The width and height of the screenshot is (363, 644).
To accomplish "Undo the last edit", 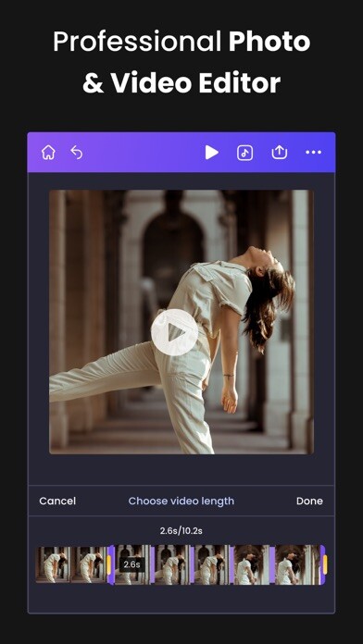I will point(77,153).
